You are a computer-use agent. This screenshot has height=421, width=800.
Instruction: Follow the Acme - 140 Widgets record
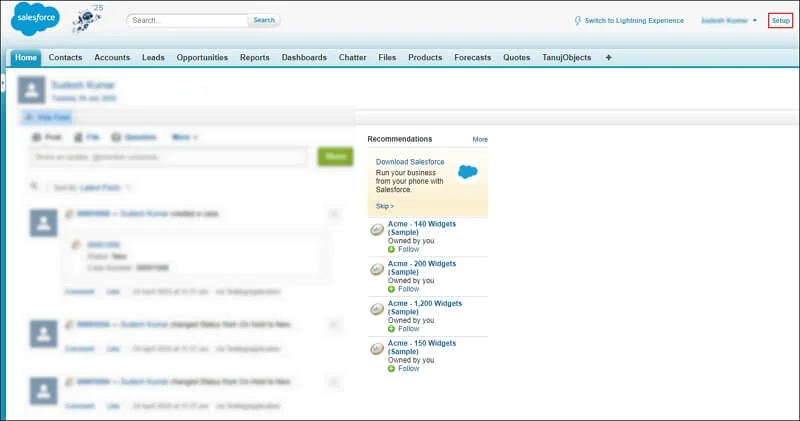pos(408,250)
